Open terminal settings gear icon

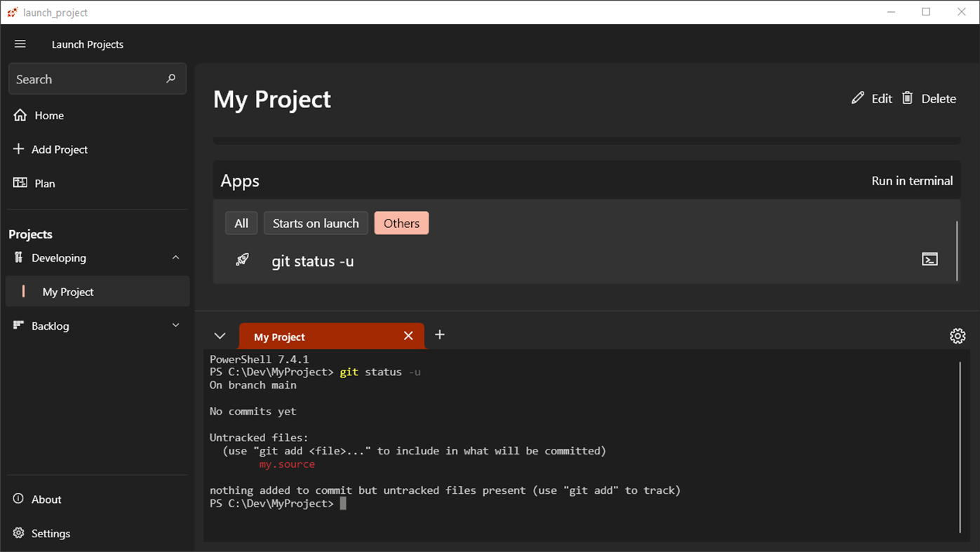point(957,336)
